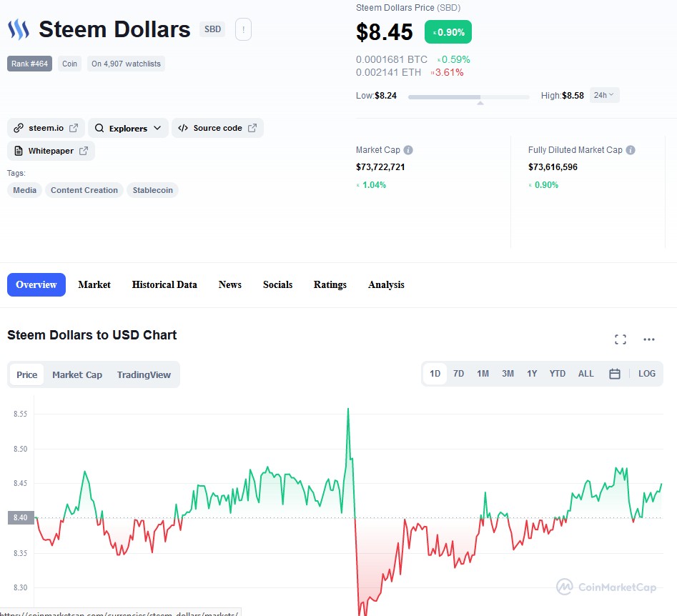Click the 0.0001681 BTC price text
This screenshot has width=677, height=616.
click(x=392, y=59)
